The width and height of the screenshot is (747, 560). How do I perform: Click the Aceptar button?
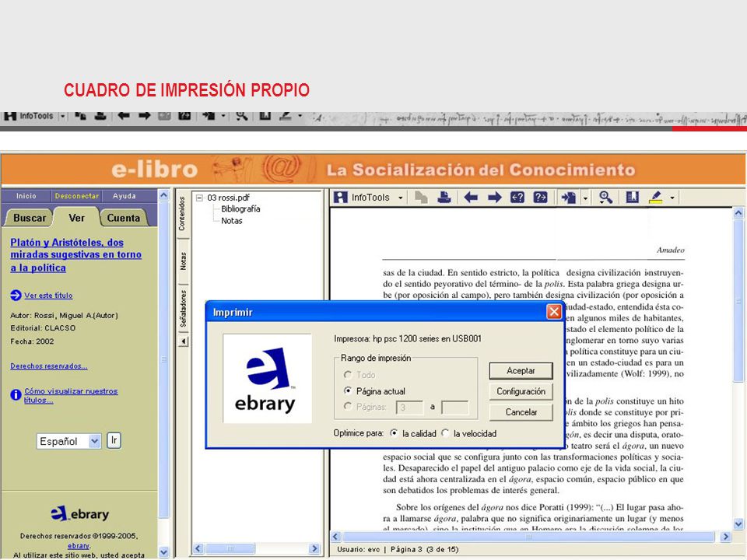click(521, 370)
